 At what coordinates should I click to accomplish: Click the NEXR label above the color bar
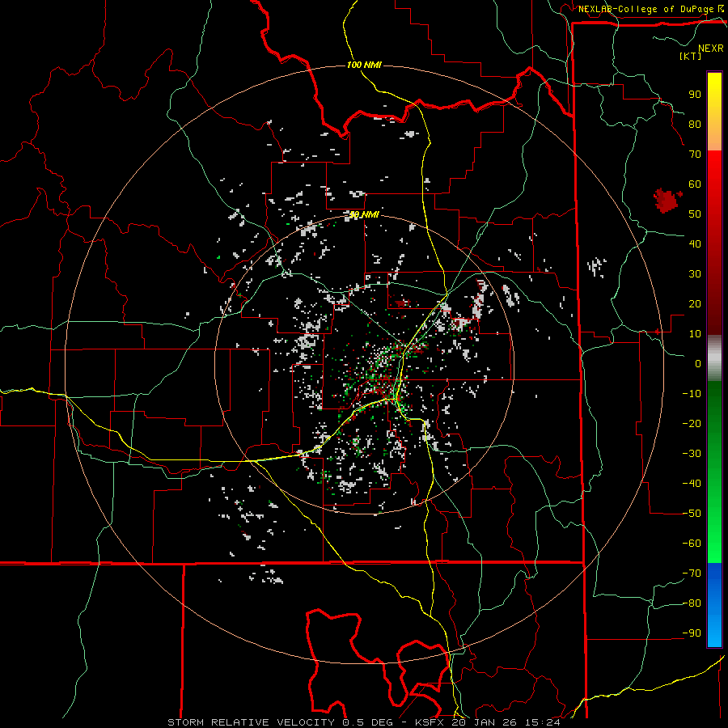tap(711, 49)
